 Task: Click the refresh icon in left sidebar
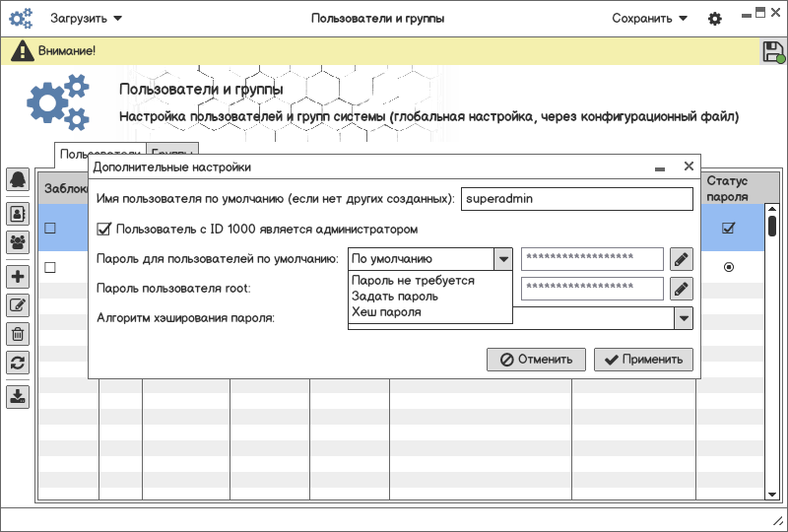[18, 363]
